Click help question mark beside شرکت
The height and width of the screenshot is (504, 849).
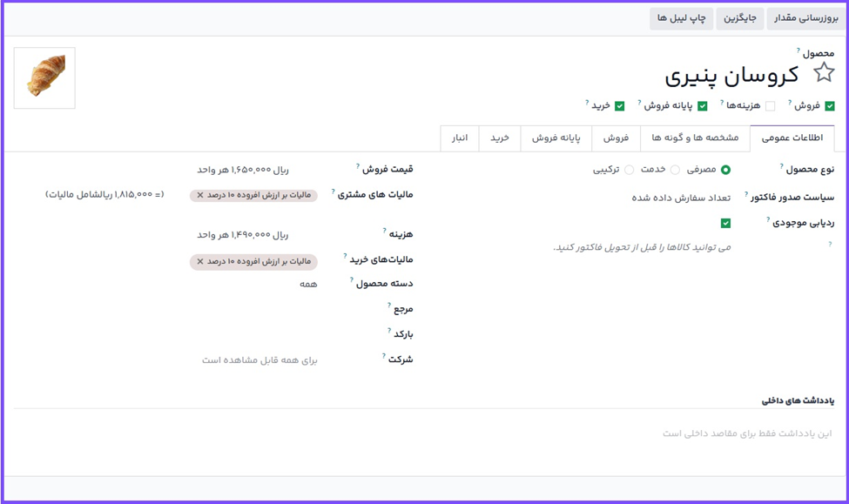384,355
